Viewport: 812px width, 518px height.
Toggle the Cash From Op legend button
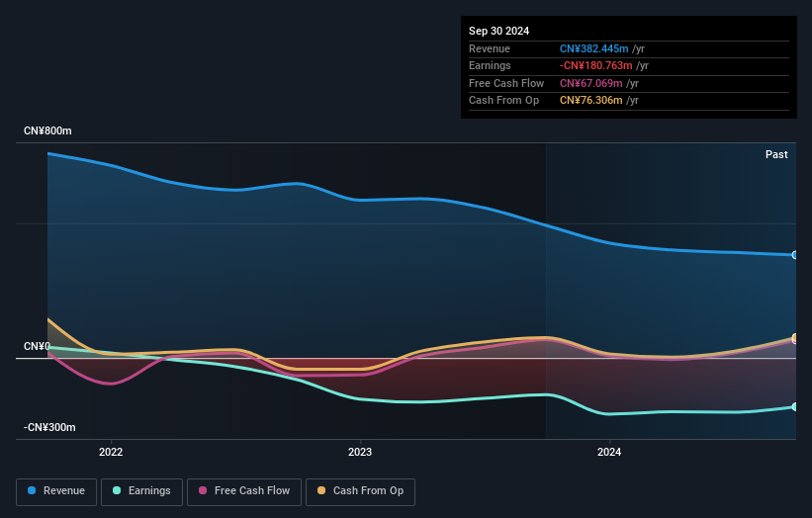point(360,491)
